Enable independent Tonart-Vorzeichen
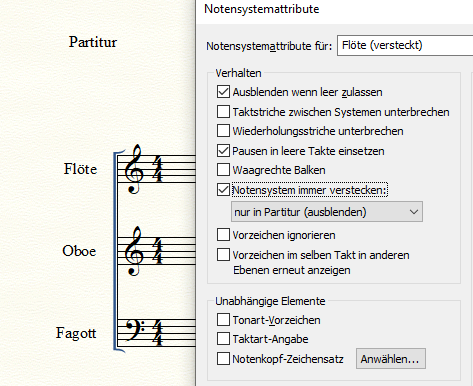The height and width of the screenshot is (386, 473). (x=223, y=320)
